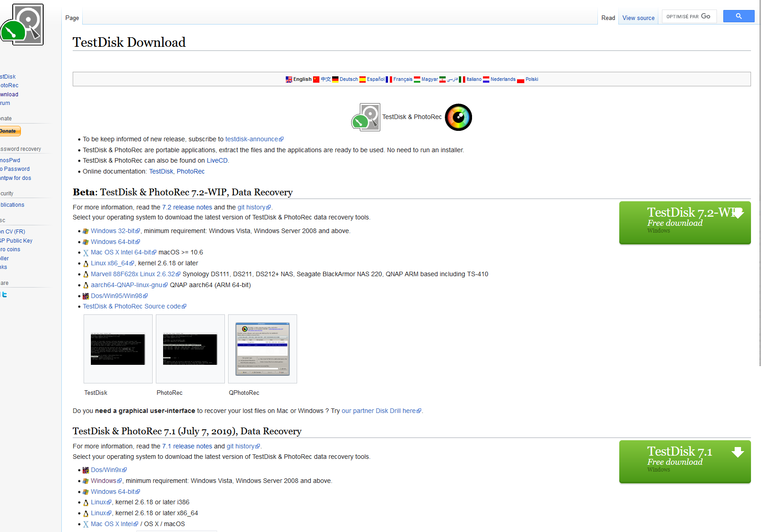Image resolution: width=761 pixels, height=532 pixels.
Task: Download TestDisk 7.1 green button
Action: (x=685, y=462)
